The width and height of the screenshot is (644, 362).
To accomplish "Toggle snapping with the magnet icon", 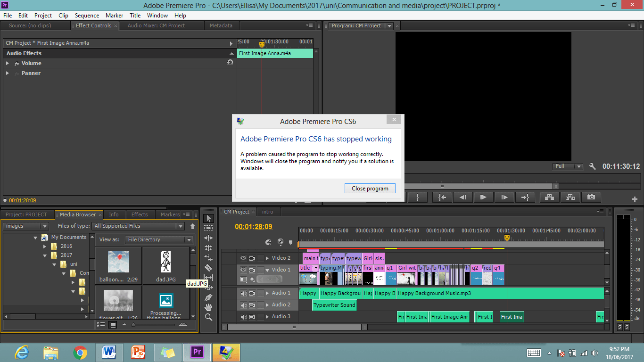I will [x=268, y=242].
